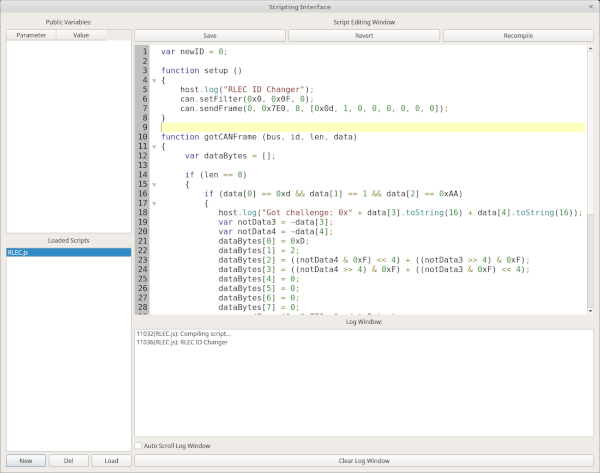Viewport: 600px width, 473px height.
Task: Click the Save script button
Action: click(210, 35)
